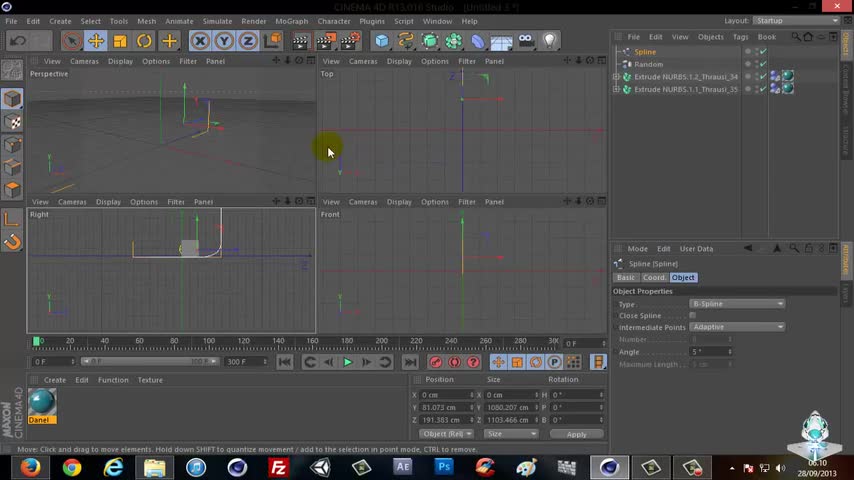Viewport: 854px width, 480px height.
Task: Add a light object
Action: click(x=550, y=41)
